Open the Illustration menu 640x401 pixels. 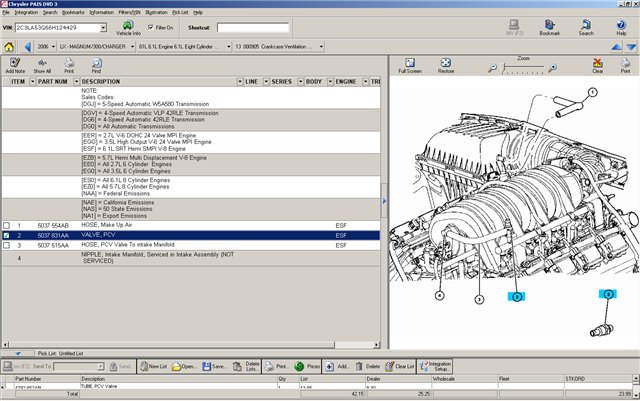point(156,13)
